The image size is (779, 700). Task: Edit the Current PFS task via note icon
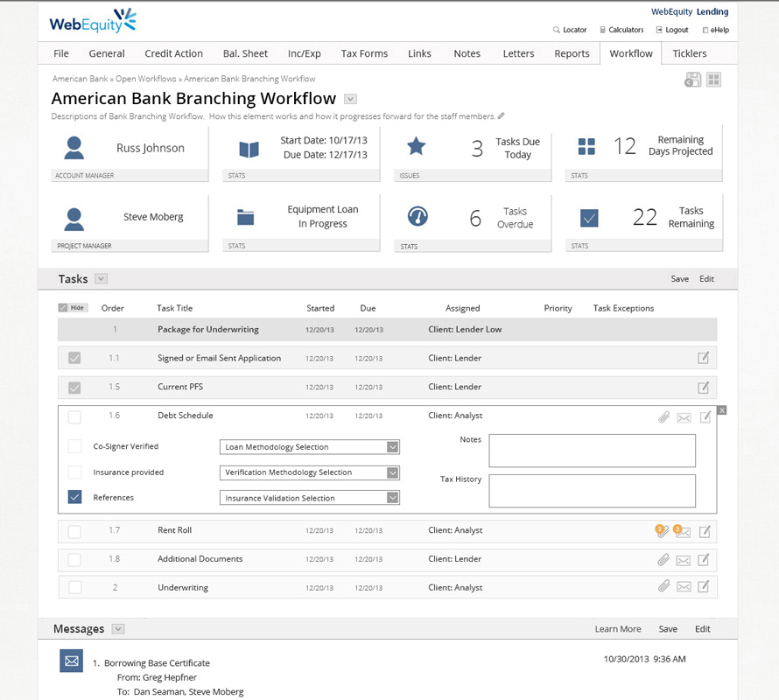(x=704, y=388)
